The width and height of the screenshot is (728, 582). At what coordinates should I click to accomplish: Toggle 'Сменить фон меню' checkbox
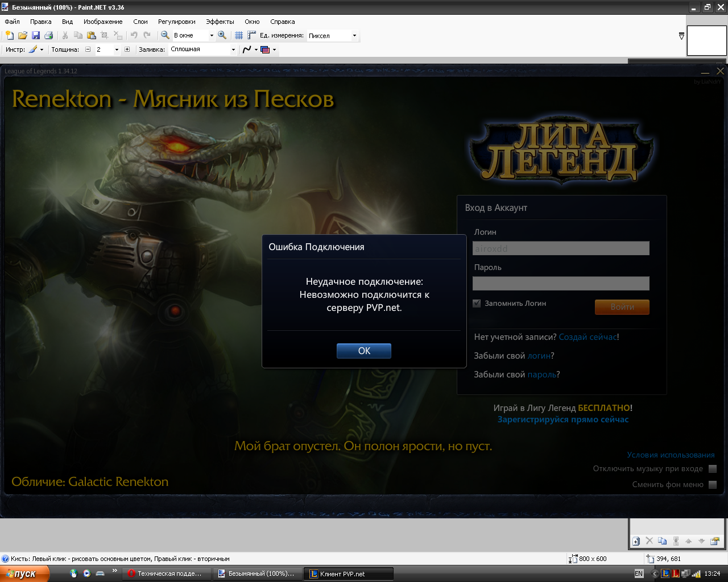click(x=713, y=485)
